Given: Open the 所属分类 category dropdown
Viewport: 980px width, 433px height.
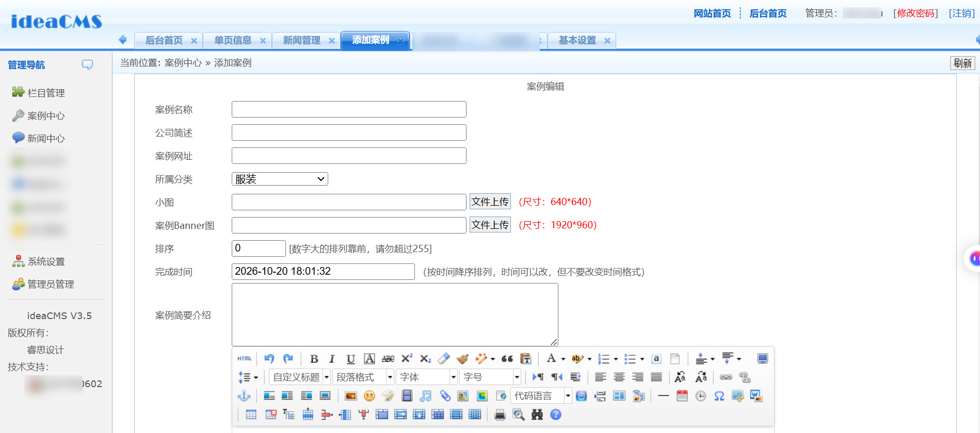Looking at the screenshot, I should tap(280, 179).
